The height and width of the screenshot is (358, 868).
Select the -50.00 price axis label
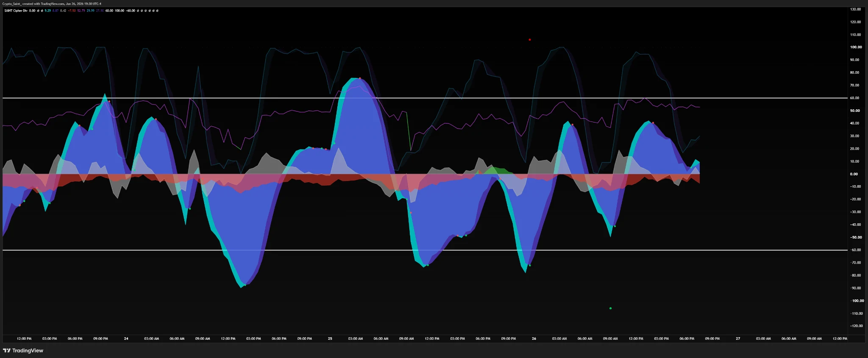tap(855, 237)
